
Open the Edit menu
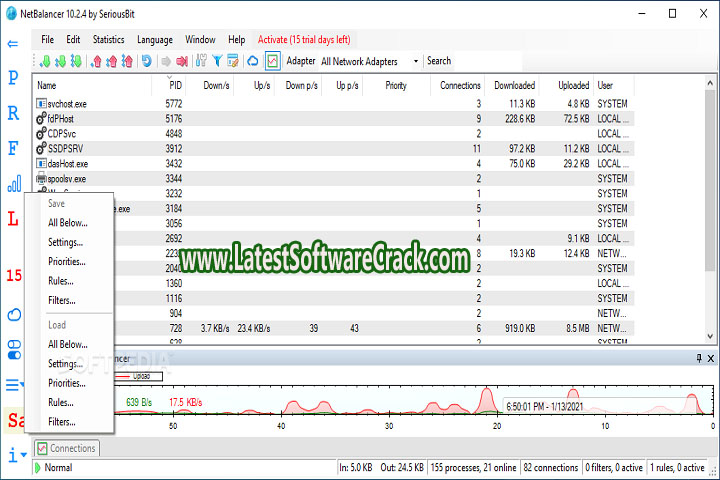(x=73, y=40)
